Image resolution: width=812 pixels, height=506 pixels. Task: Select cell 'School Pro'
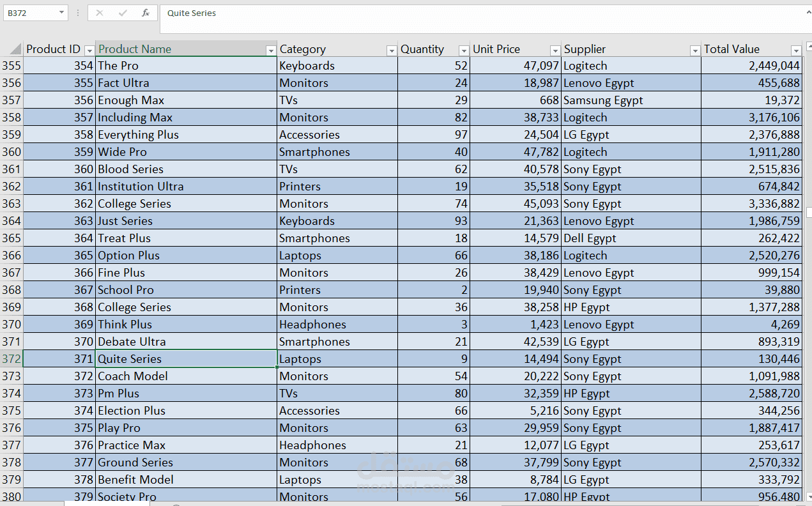pos(186,290)
